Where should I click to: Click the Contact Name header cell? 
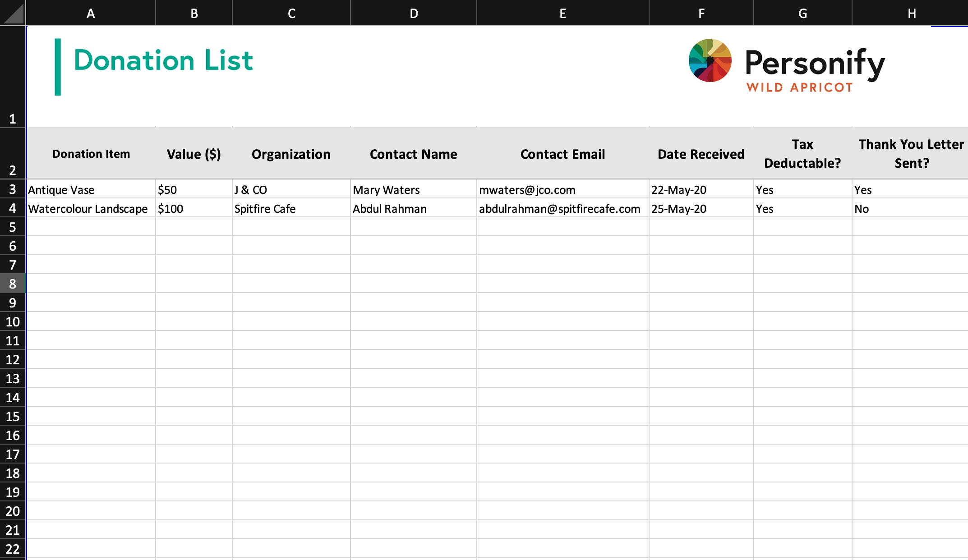point(414,154)
